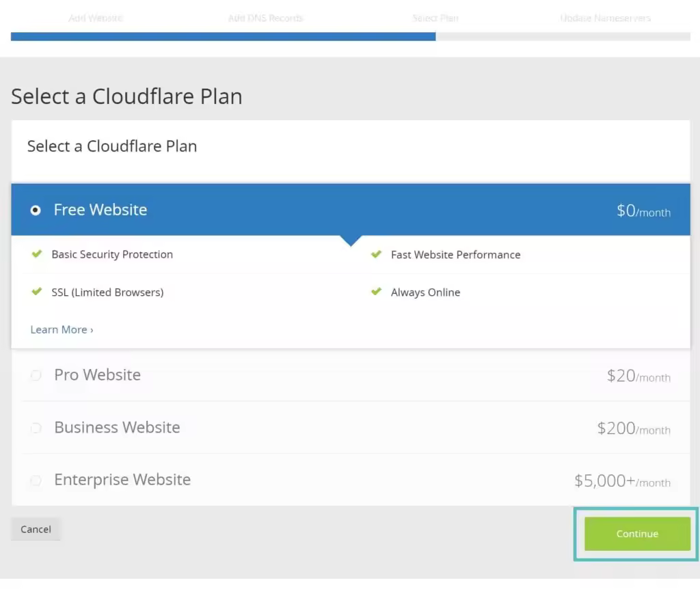The height and width of the screenshot is (589, 700).
Task: Click the $20/month price
Action: (638, 376)
